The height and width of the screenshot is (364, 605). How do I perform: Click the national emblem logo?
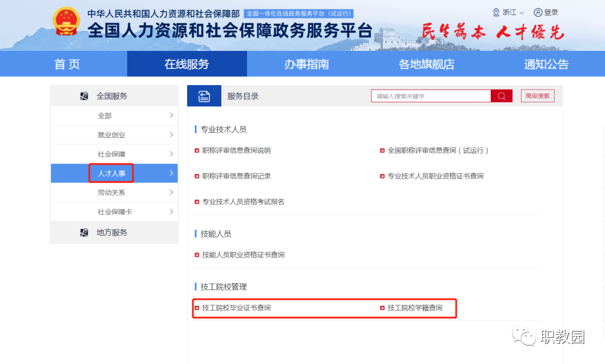click(67, 22)
